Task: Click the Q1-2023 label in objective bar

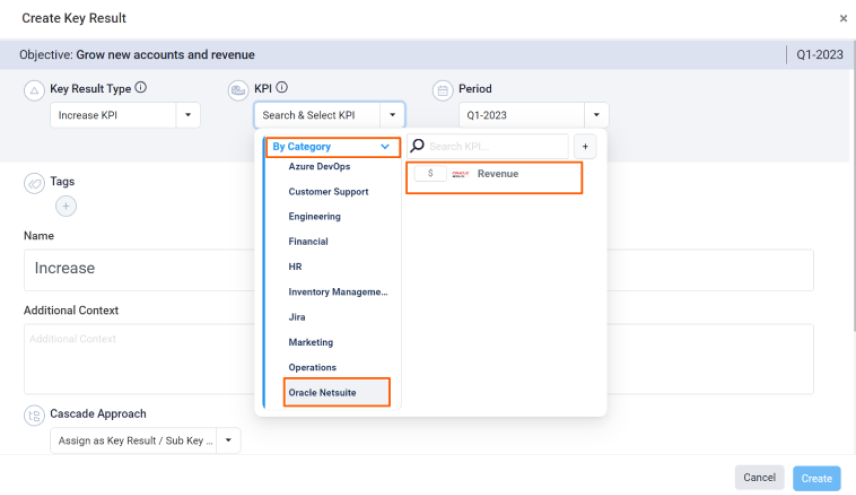Action: (x=819, y=55)
